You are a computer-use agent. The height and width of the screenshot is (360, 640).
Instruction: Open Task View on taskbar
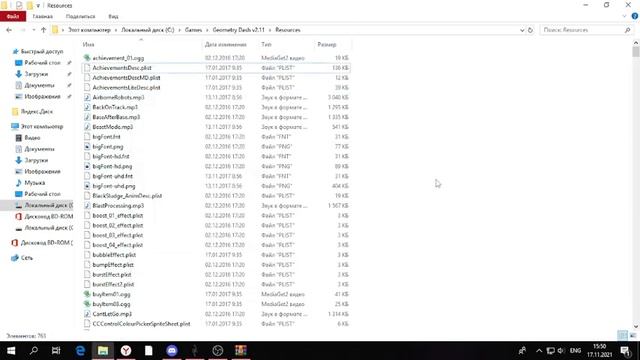point(56,351)
